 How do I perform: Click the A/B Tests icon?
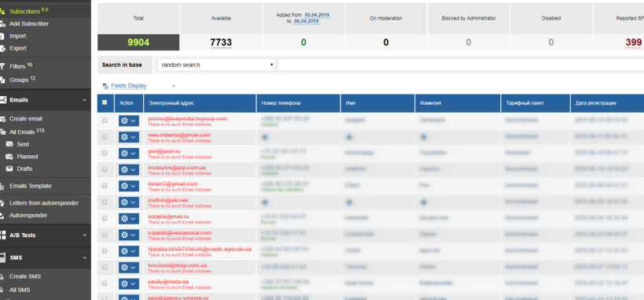click(2, 235)
